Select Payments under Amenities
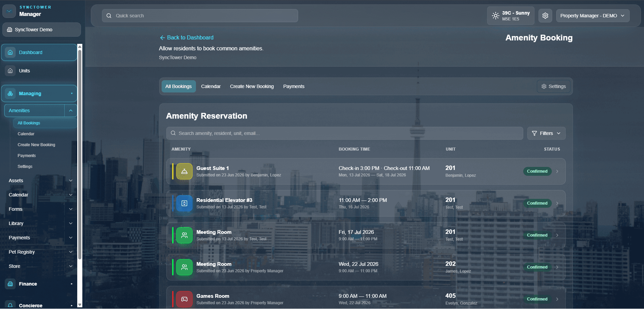Image resolution: width=644 pixels, height=309 pixels. pos(27,156)
